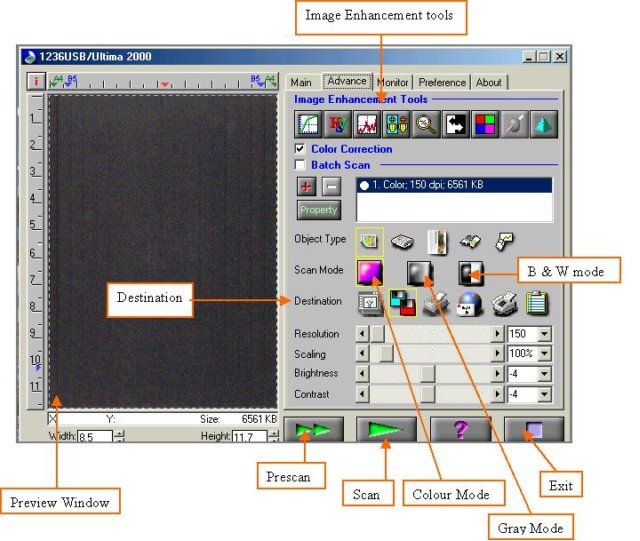640x541 pixels.
Task: Expand the Scaling dropdown showing 100%
Action: 544,354
